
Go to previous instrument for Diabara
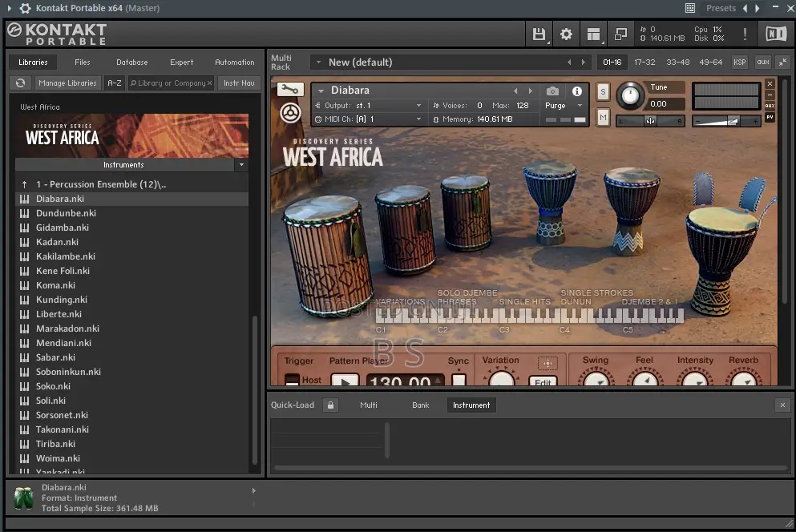tap(515, 91)
